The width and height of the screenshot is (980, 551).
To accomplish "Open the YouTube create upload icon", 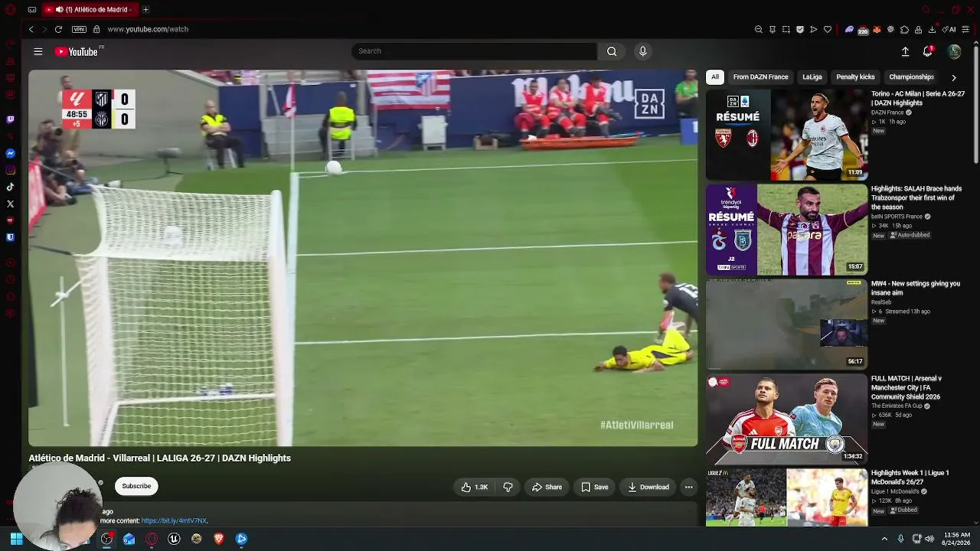I will coord(905,51).
